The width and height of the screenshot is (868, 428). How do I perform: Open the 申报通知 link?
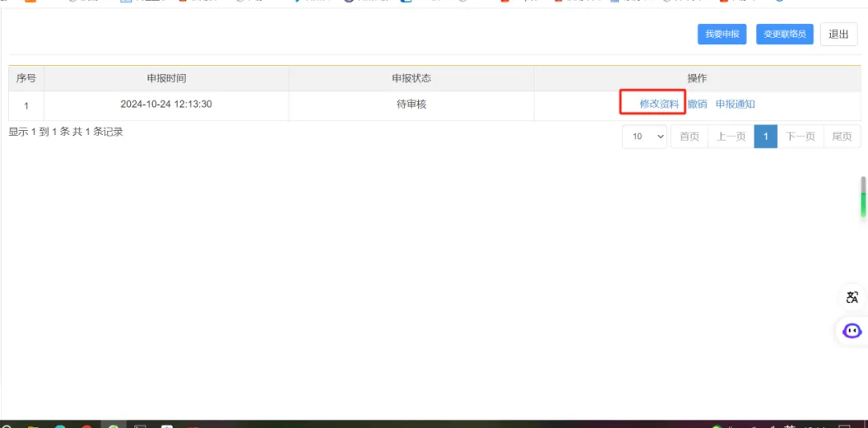[x=735, y=104]
